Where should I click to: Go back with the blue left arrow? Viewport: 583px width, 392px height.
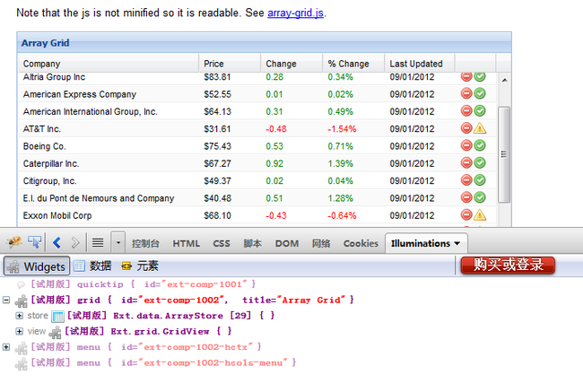click(x=57, y=243)
